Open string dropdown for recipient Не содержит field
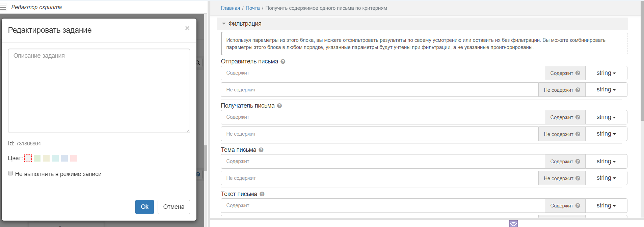This screenshot has width=644, height=227. click(606, 134)
